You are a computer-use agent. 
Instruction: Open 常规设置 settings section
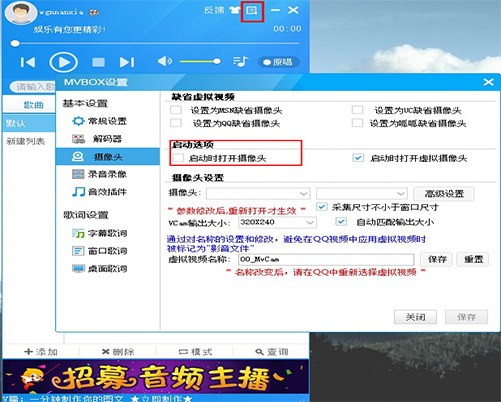point(108,121)
